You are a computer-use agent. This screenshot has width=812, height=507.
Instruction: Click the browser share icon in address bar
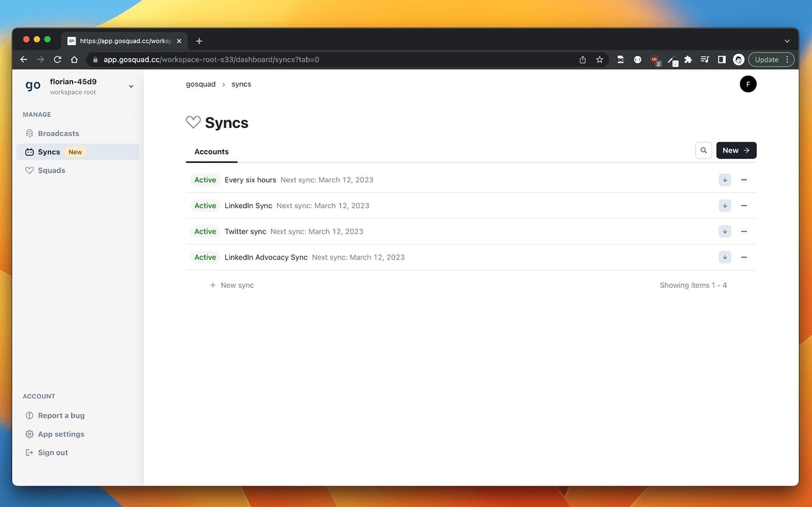pyautogui.click(x=582, y=59)
